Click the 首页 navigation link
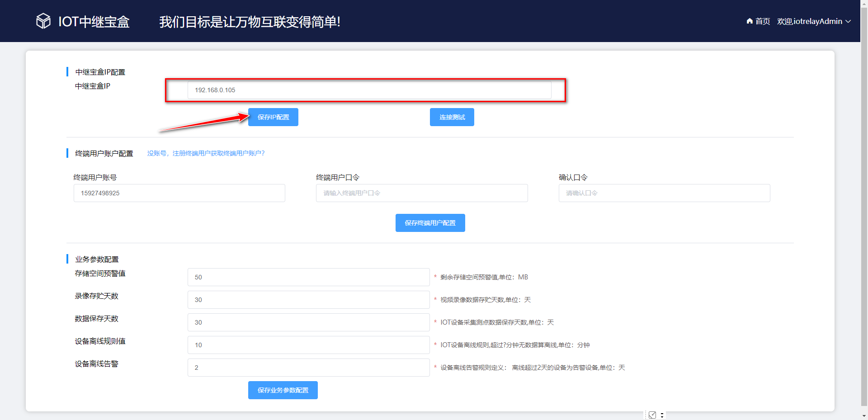 click(x=763, y=21)
